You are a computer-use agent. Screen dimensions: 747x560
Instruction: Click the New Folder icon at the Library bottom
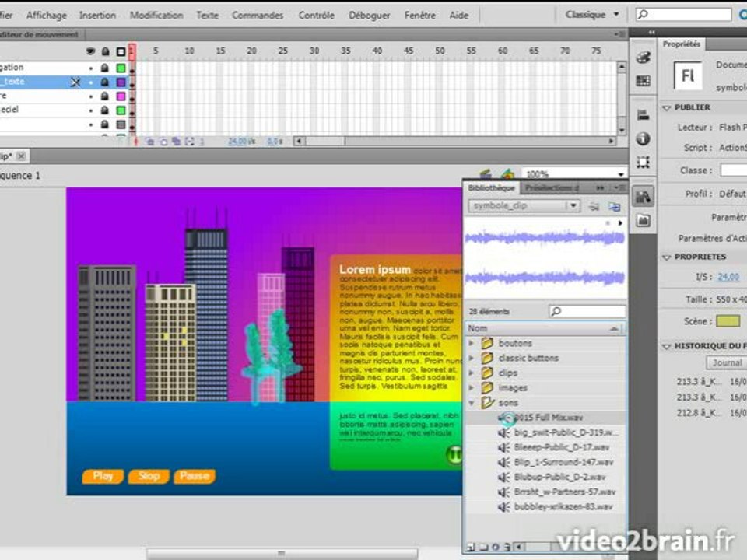pyautogui.click(x=483, y=547)
